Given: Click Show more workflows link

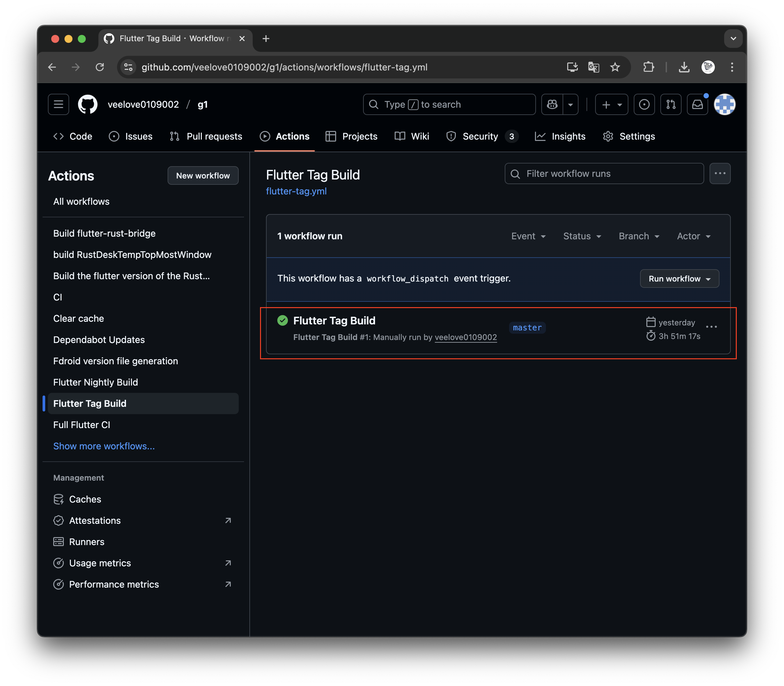Looking at the screenshot, I should 104,446.
